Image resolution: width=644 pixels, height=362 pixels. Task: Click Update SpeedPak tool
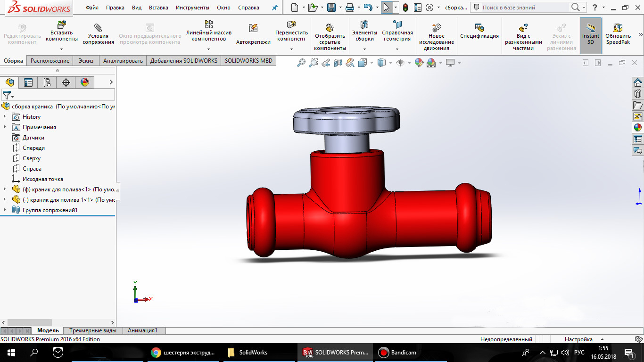(618, 34)
